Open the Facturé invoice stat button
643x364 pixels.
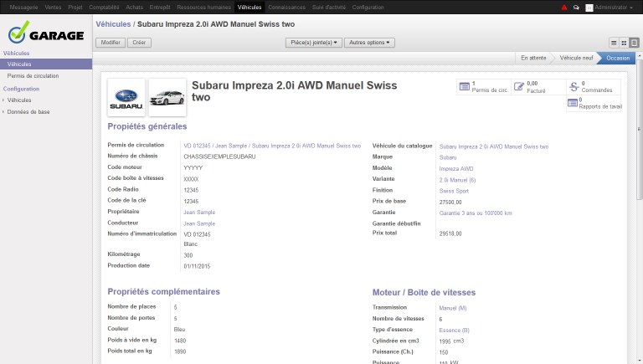coord(537,87)
